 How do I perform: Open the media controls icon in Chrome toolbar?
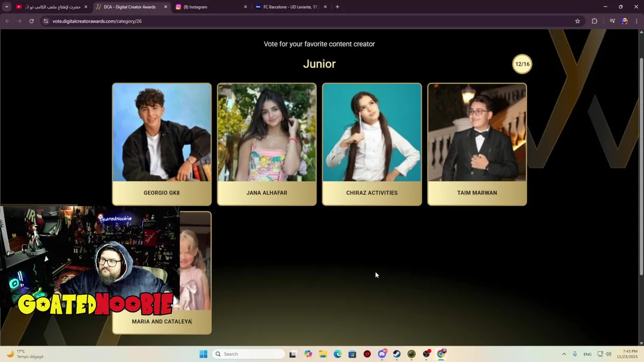tap(612, 21)
